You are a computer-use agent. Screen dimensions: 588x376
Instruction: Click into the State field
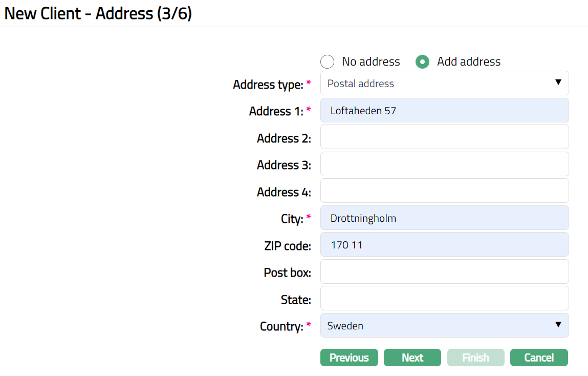[444, 298]
